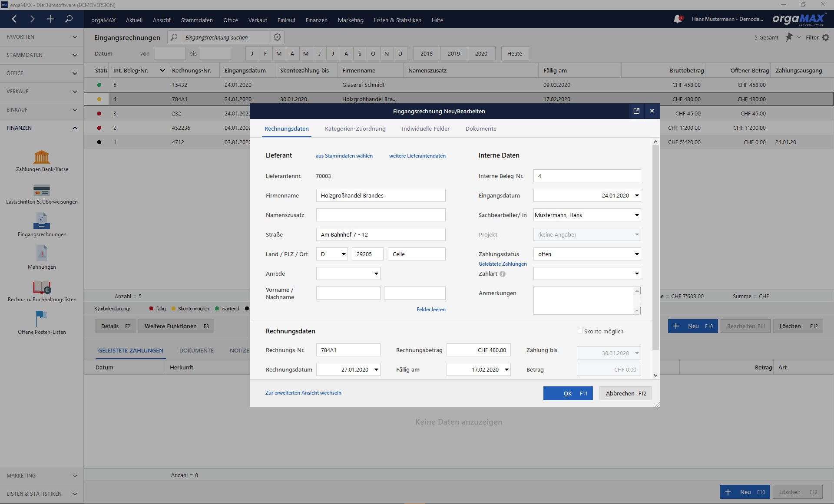
Task: Open the Fällig am date dropdown
Action: coord(506,370)
